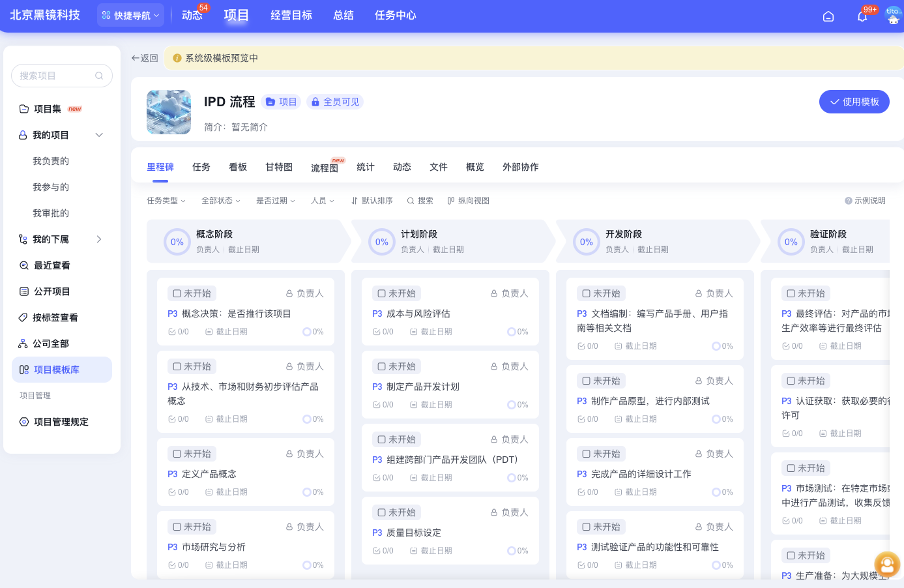The height and width of the screenshot is (588, 904).
Task: Click the orange support chat icon
Action: [887, 564]
